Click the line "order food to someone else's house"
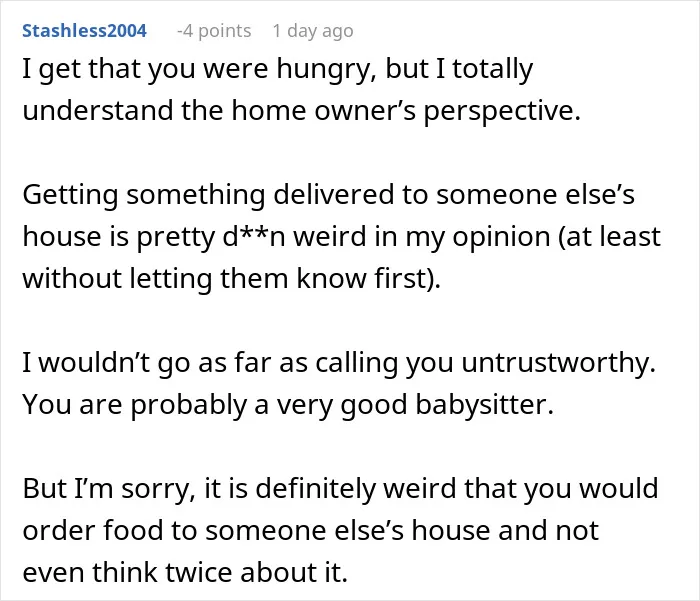This screenshot has height=601, width=700. pos(311,530)
